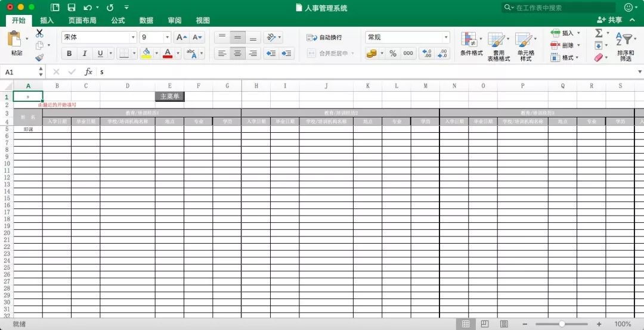644x330 pixels.
Task: Click the AutoSum sigma icon
Action: 599,33
